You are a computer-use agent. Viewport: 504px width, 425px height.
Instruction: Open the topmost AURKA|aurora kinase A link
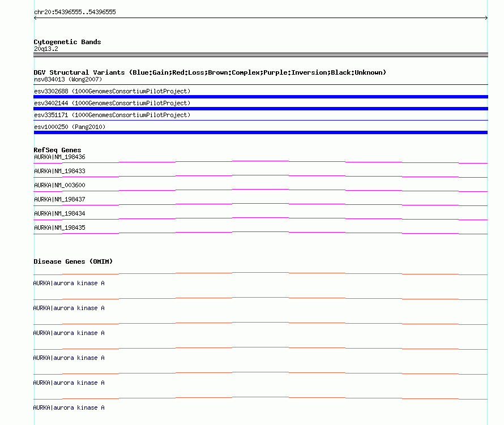tap(69, 284)
